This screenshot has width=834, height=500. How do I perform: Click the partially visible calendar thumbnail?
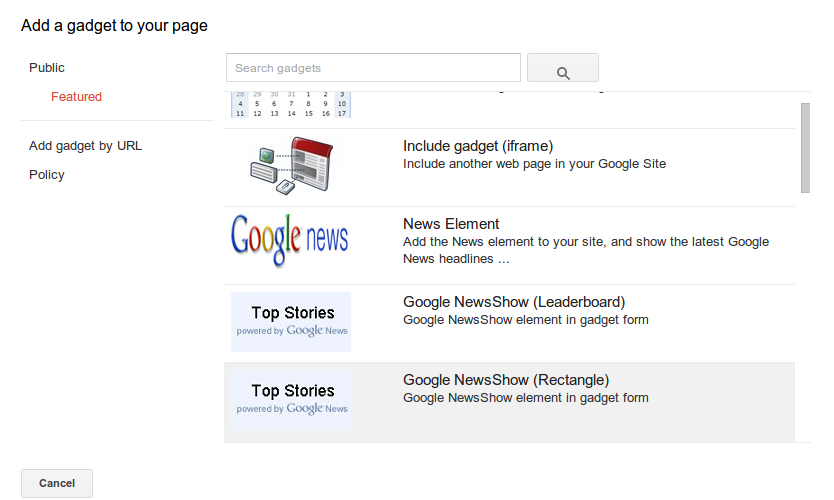pos(290,104)
